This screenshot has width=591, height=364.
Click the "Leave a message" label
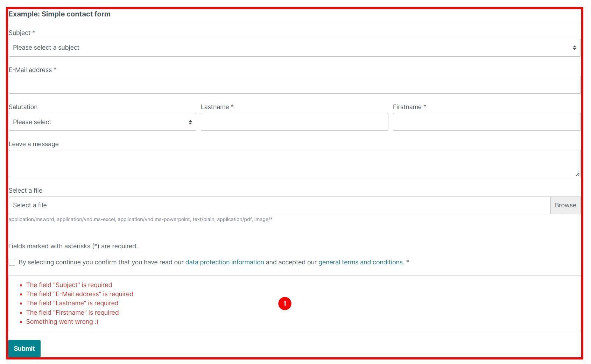pyautogui.click(x=34, y=144)
